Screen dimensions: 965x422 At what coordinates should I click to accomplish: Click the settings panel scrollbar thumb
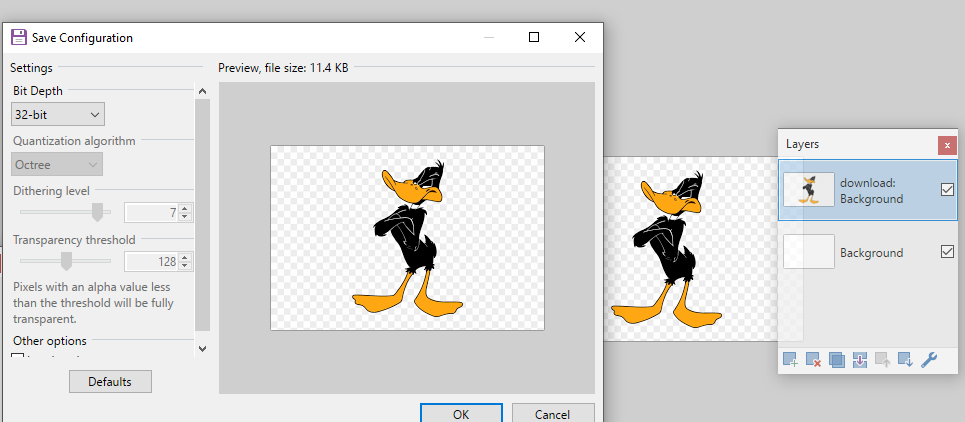coord(202,215)
